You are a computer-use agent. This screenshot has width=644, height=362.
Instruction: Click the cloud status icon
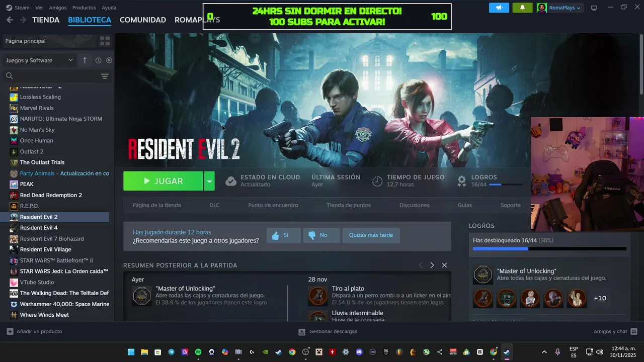click(231, 181)
